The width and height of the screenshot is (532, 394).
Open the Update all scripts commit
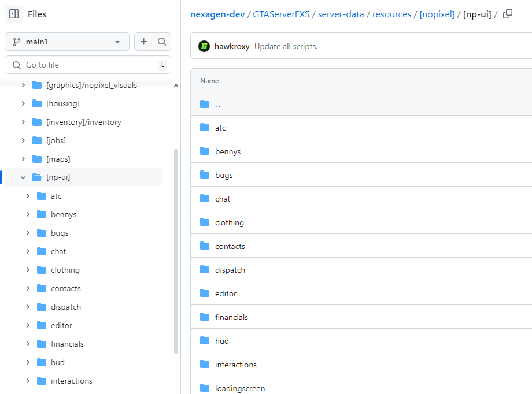[286, 46]
